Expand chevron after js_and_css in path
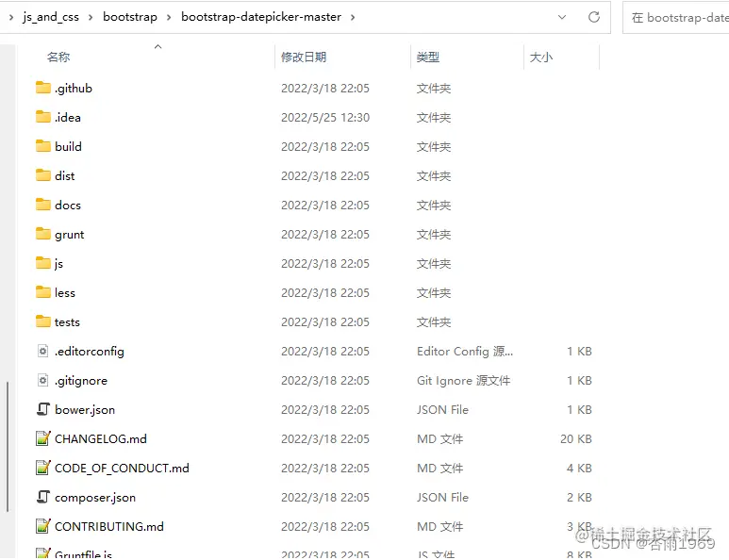729x560 pixels. pyautogui.click(x=91, y=17)
